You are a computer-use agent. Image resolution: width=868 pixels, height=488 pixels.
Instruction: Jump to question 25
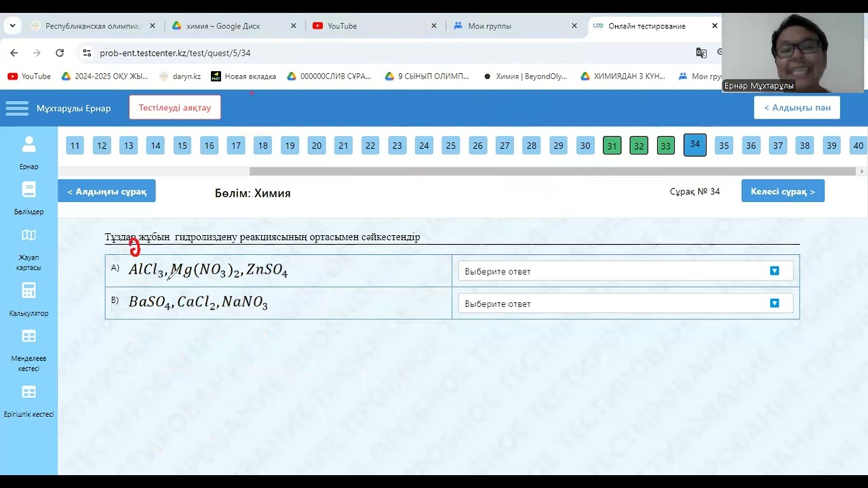451,146
